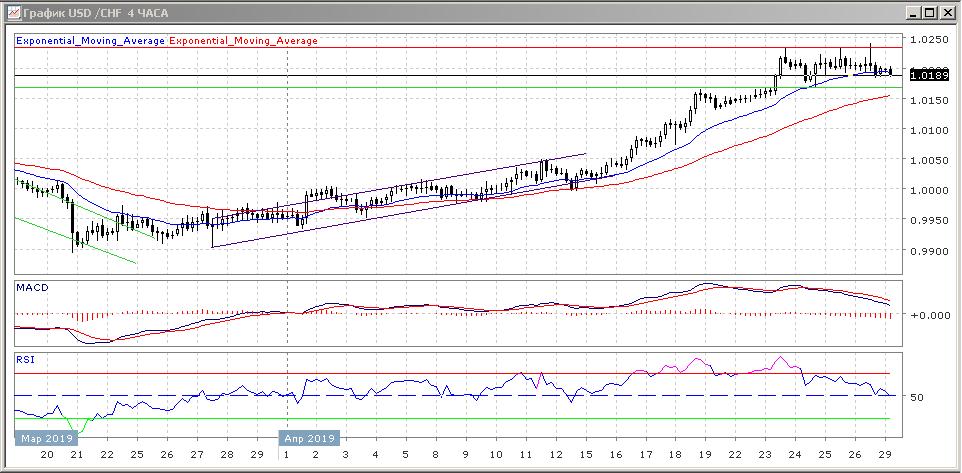Maximize the USD/CHF chart window

(x=929, y=13)
